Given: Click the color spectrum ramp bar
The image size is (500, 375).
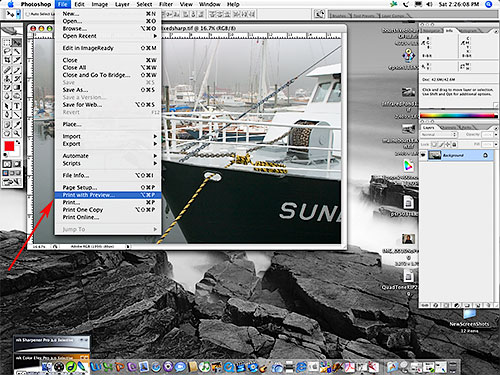Looking at the screenshot, I should 458,116.
